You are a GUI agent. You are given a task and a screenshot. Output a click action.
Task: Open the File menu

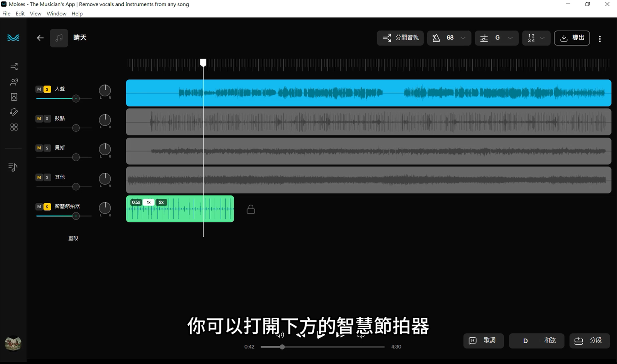[7, 13]
